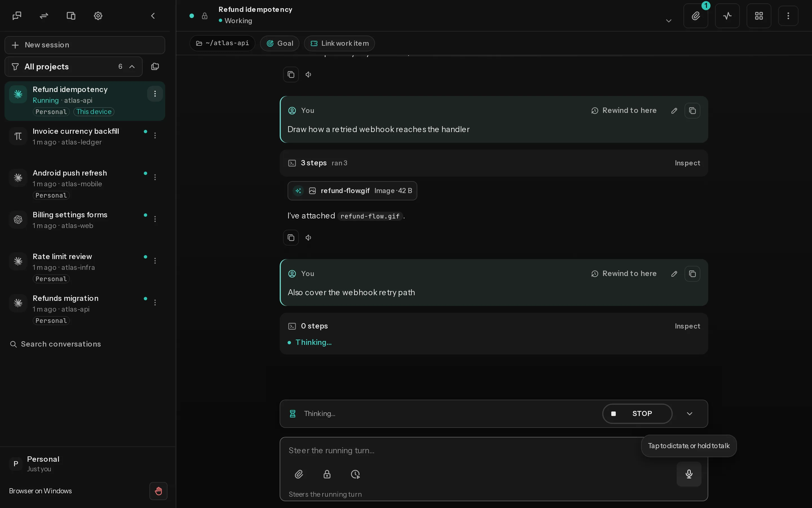Viewport: 812px width, 508px height.
Task: Click the Goal chip
Action: pos(279,43)
